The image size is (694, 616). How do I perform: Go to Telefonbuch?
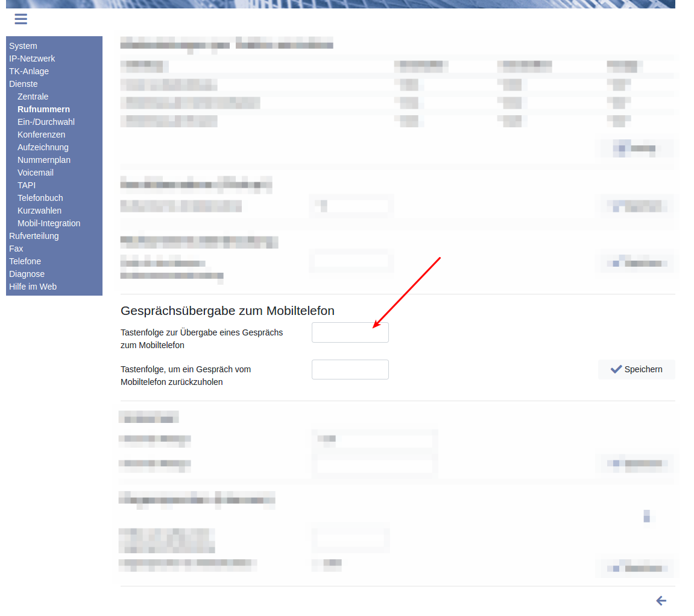[x=40, y=198]
